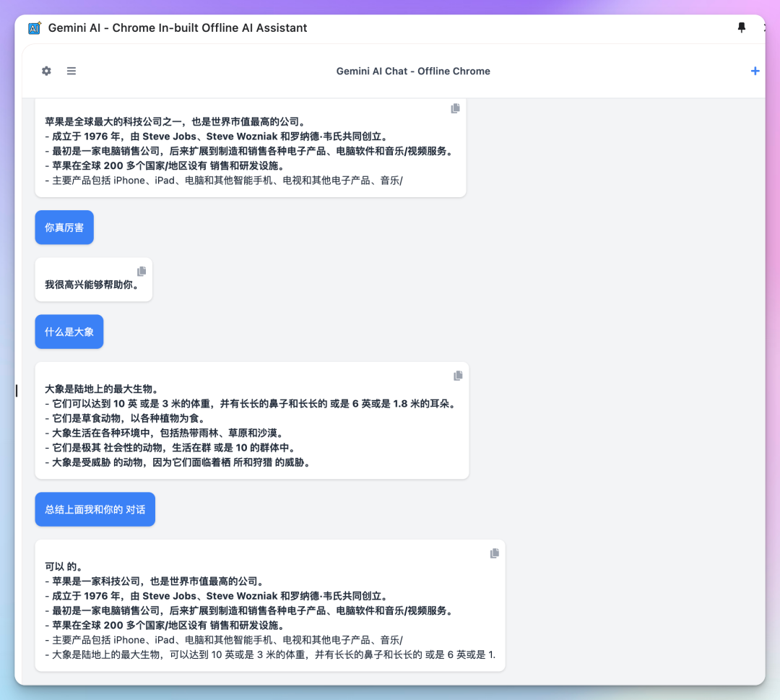
Task: Select the '什么是大象' user message bubble
Action: click(69, 331)
